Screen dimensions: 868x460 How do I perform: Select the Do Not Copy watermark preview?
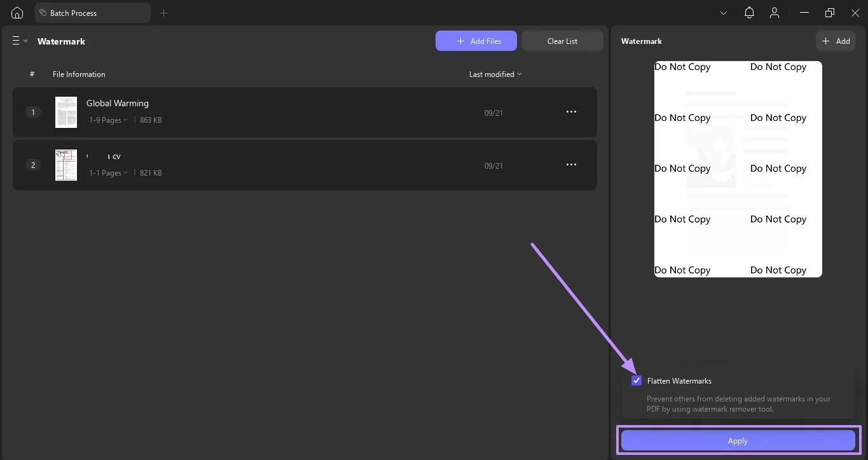[x=738, y=169]
